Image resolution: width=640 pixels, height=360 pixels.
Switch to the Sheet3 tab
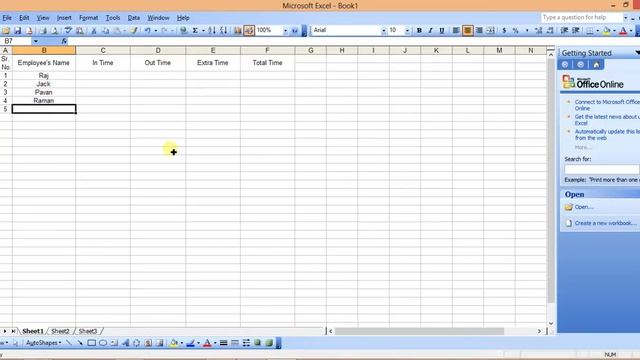coord(88,331)
